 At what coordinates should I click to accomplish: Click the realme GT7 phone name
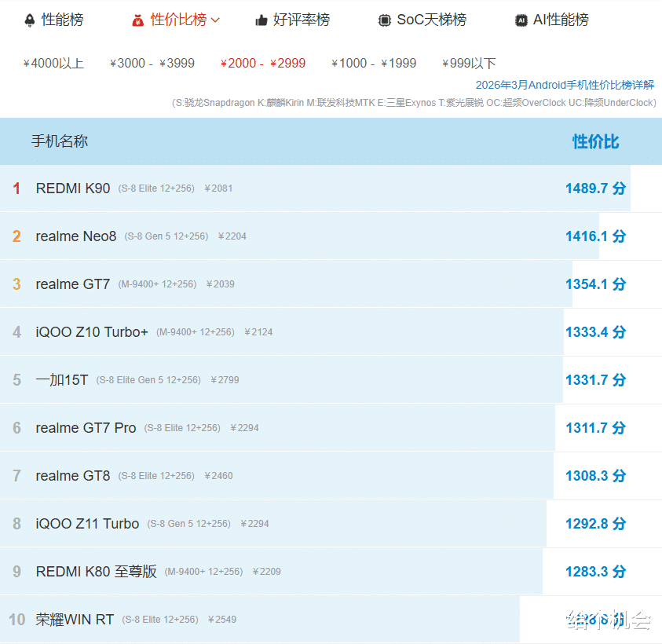coord(72,284)
